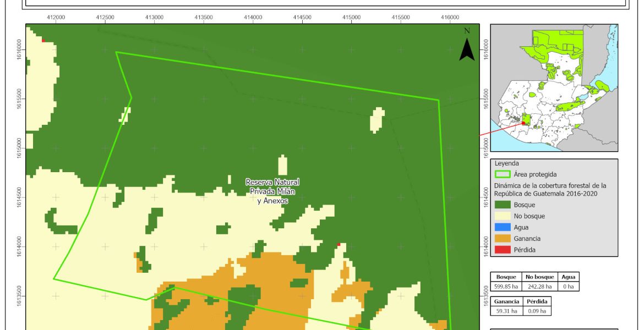Click the 59.31 ha Ganancia value cell

506,311
